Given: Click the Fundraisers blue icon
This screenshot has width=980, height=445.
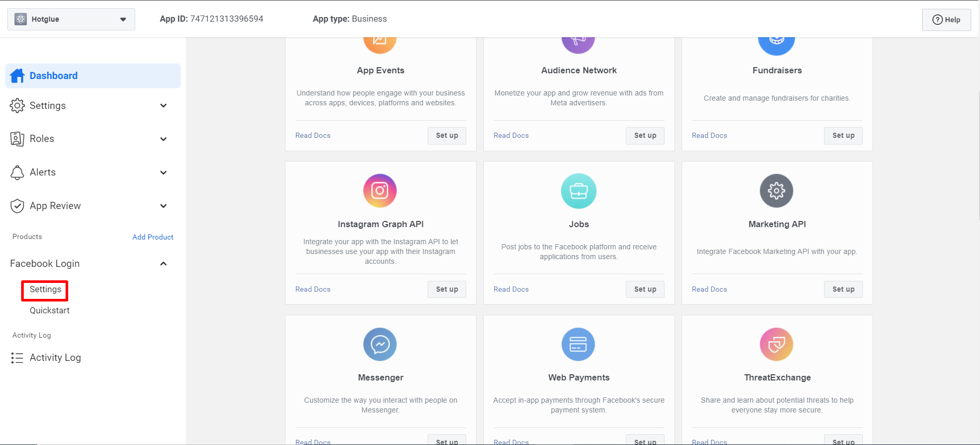Looking at the screenshot, I should [777, 45].
